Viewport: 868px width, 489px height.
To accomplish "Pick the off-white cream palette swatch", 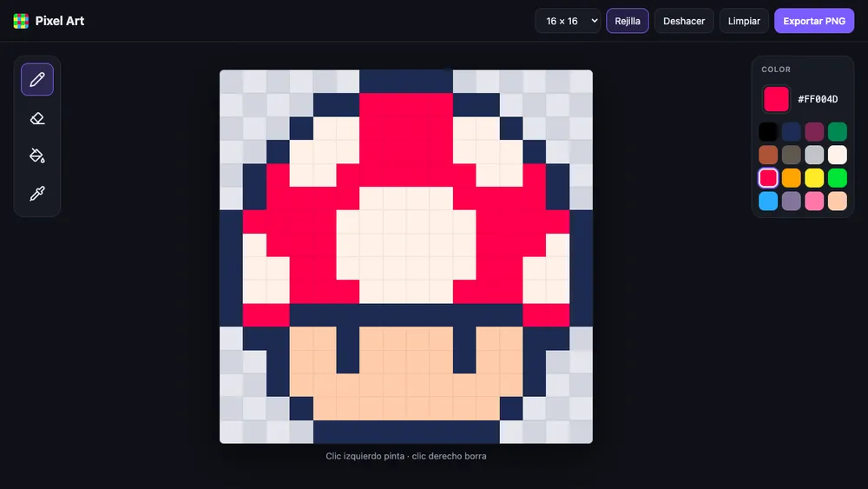I will pyautogui.click(x=838, y=155).
